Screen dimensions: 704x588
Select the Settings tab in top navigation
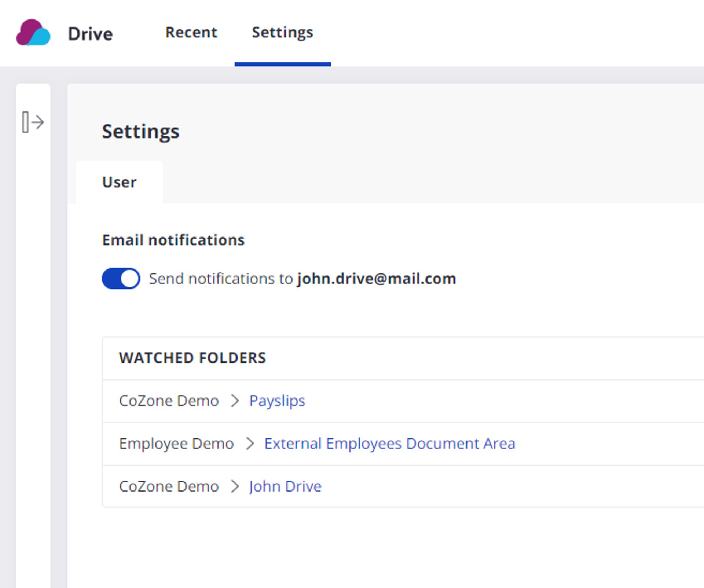click(282, 32)
